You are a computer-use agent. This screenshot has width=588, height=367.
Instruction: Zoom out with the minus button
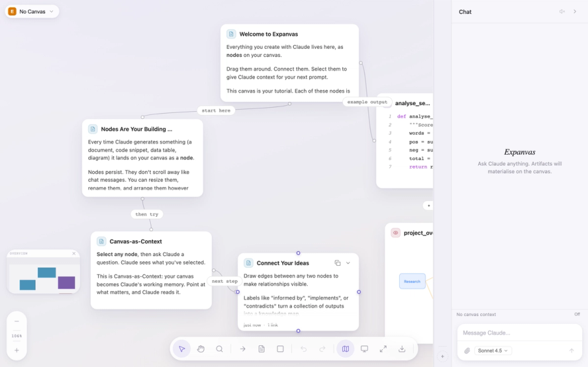[16, 321]
